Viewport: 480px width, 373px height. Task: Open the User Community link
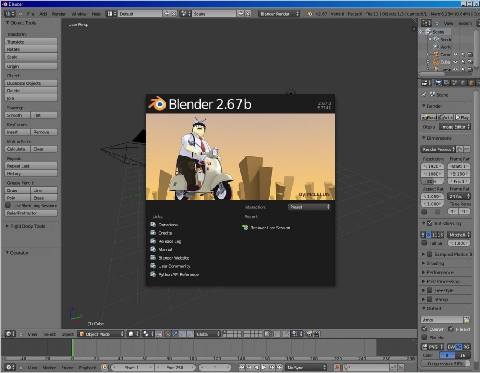[170, 266]
